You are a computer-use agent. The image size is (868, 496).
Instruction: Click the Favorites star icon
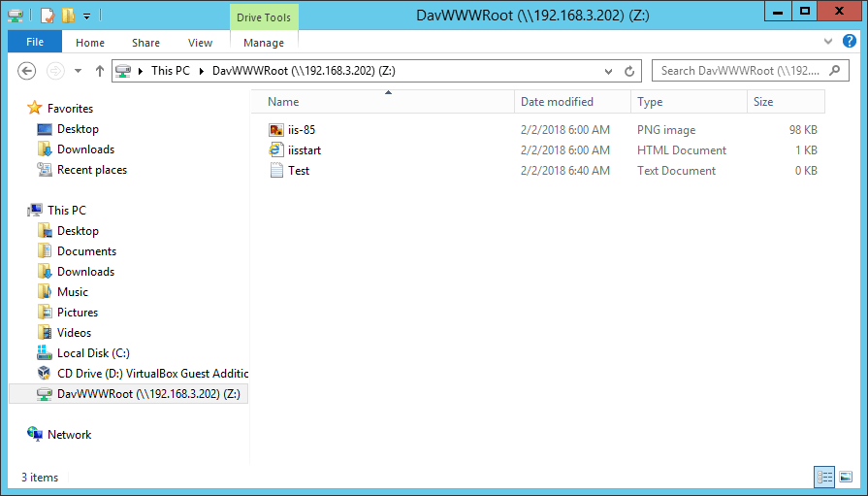[x=34, y=108]
